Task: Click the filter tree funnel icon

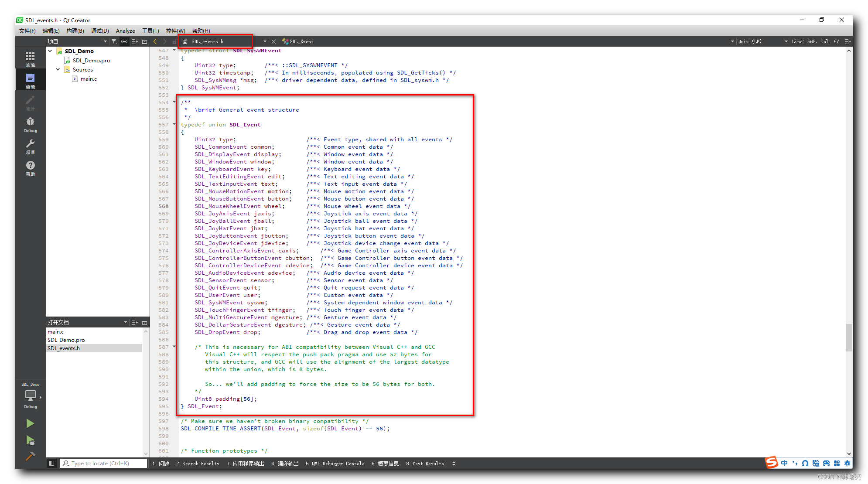Action: [x=114, y=41]
